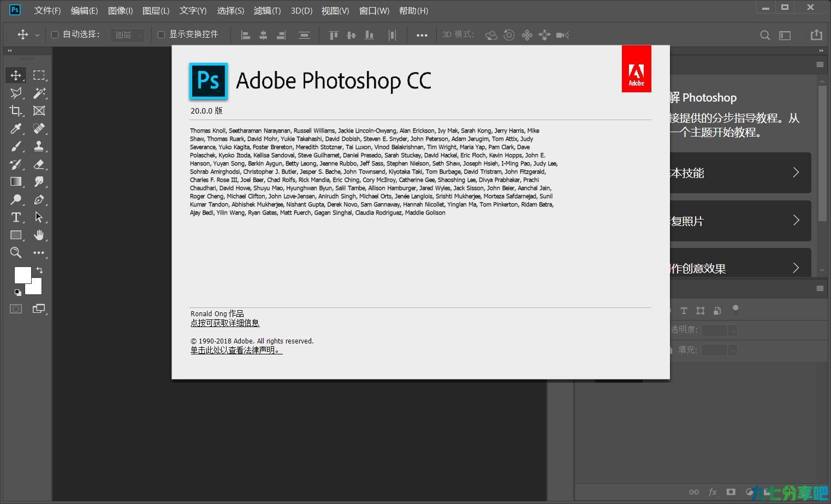831x504 pixels.
Task: Select the Brush tool
Action: click(16, 146)
